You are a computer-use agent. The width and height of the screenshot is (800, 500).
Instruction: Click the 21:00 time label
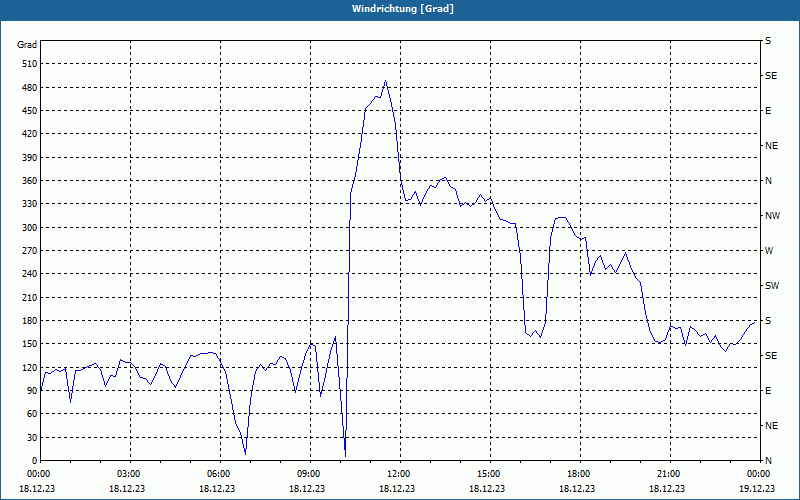tap(670, 473)
